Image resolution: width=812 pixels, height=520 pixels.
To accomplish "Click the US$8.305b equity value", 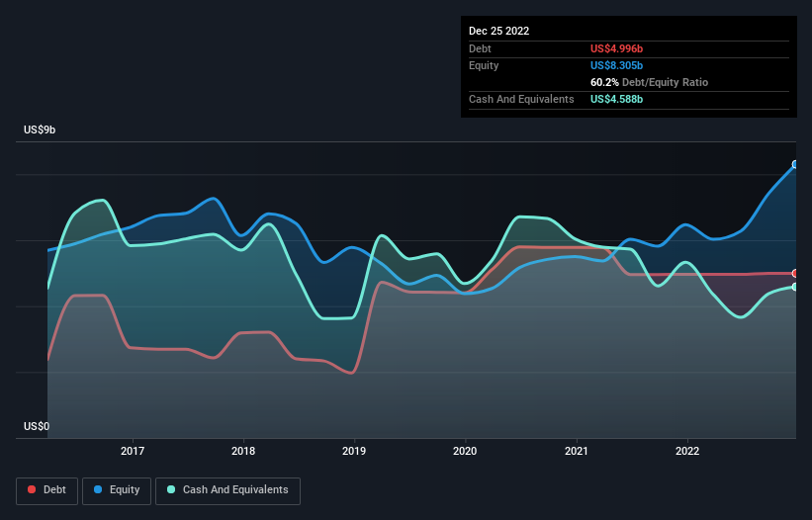I will pyautogui.click(x=616, y=65).
